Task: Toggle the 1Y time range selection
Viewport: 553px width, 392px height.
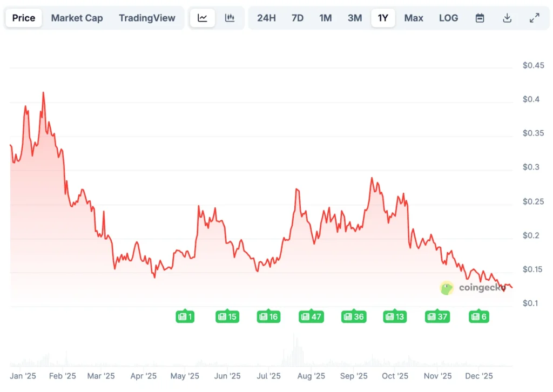Action: click(383, 17)
